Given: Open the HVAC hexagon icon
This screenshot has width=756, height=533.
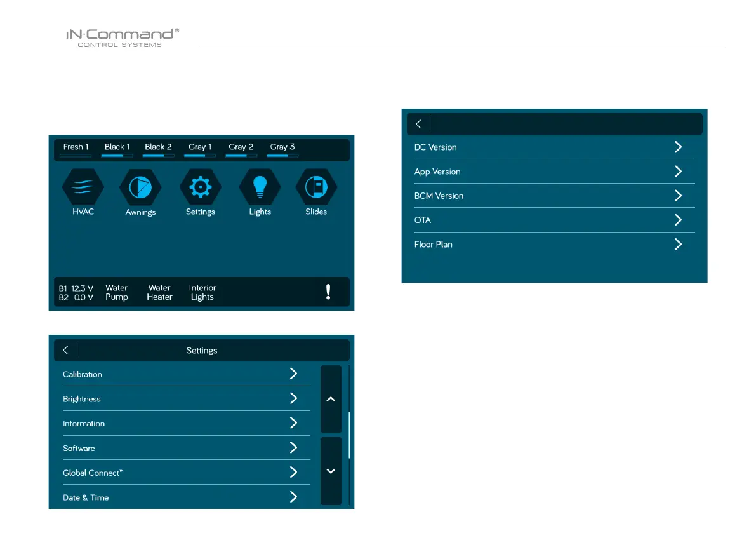Looking at the screenshot, I should [x=83, y=187].
